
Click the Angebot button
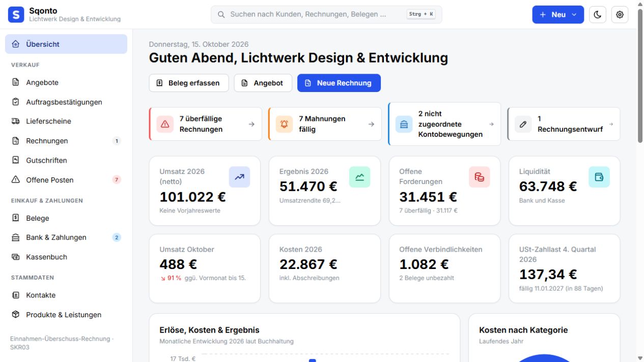(x=263, y=83)
